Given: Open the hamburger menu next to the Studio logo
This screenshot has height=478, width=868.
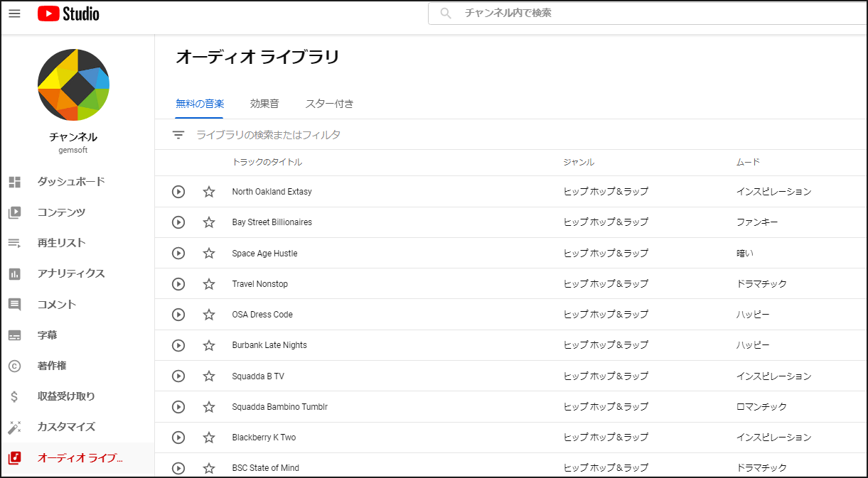Looking at the screenshot, I should coord(14,13).
